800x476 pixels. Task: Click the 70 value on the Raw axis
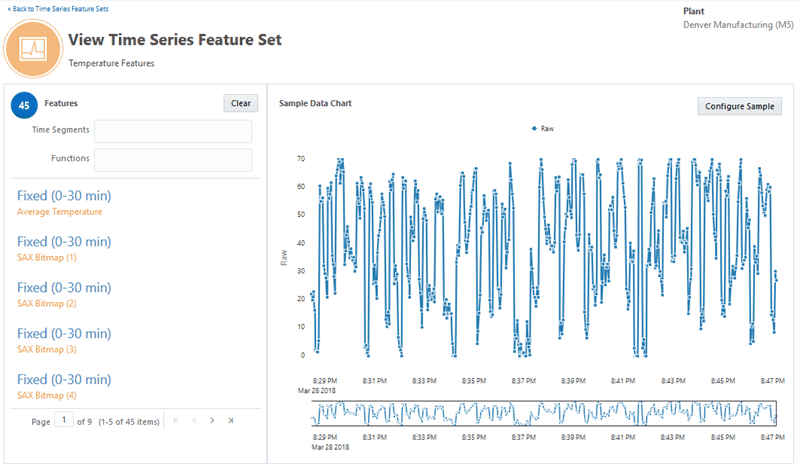[301, 159]
